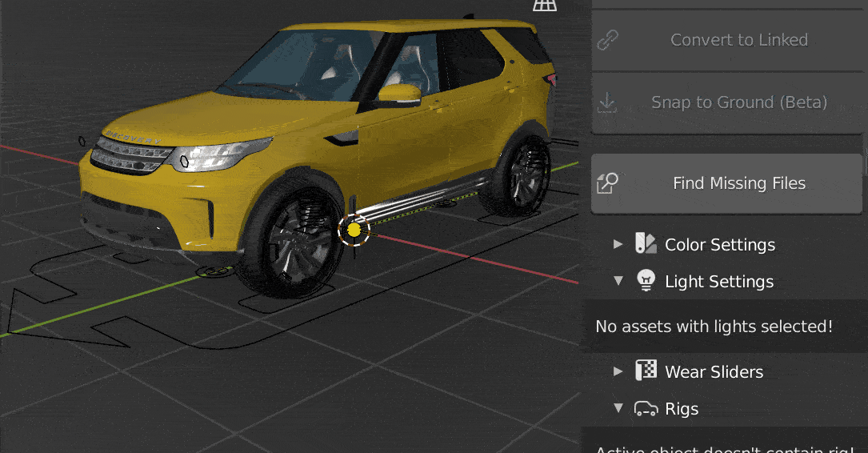Click the 'Color Settings' panel title text
This screenshot has width=868, height=453.
coord(720,245)
